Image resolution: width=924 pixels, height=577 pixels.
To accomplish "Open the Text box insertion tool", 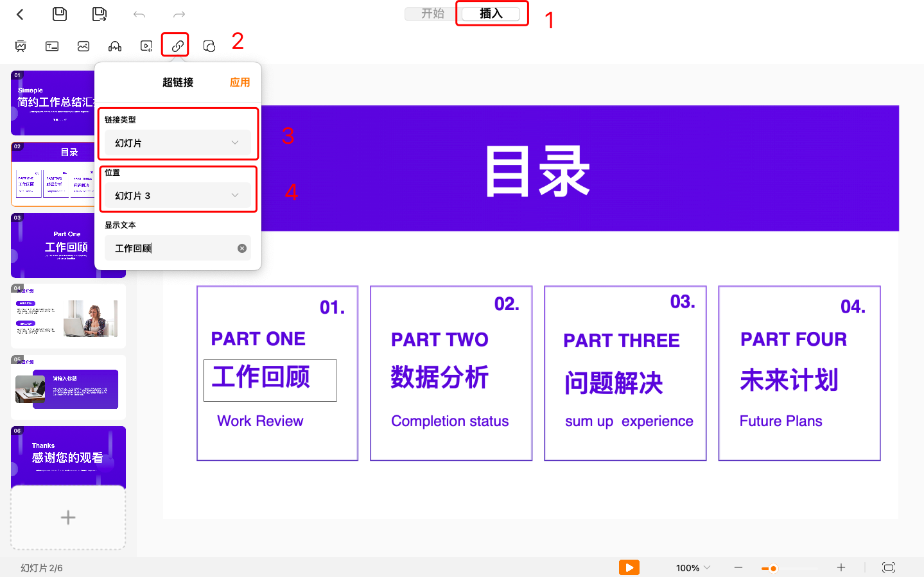I will [x=51, y=45].
